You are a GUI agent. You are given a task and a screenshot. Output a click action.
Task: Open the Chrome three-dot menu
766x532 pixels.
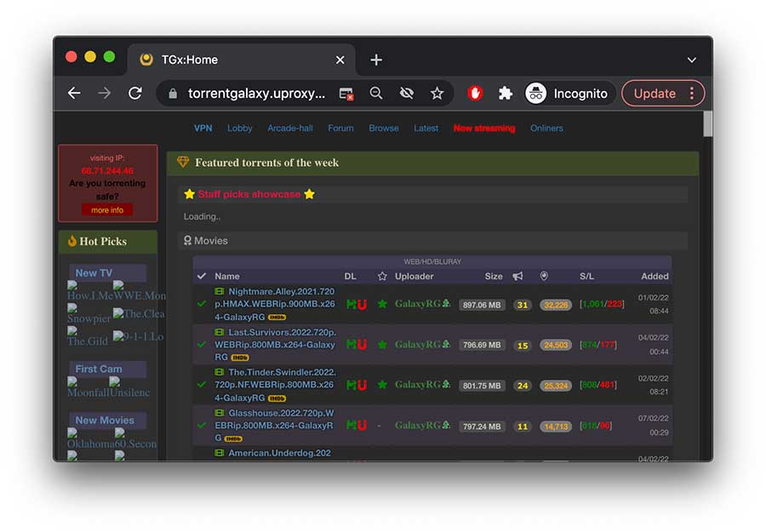coord(692,94)
